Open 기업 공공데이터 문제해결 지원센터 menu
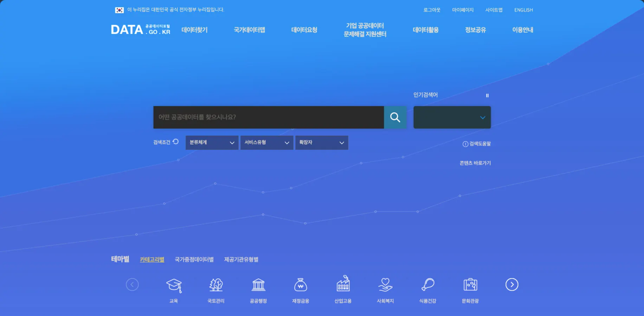Viewport: 644px width, 316px height. pos(365,30)
